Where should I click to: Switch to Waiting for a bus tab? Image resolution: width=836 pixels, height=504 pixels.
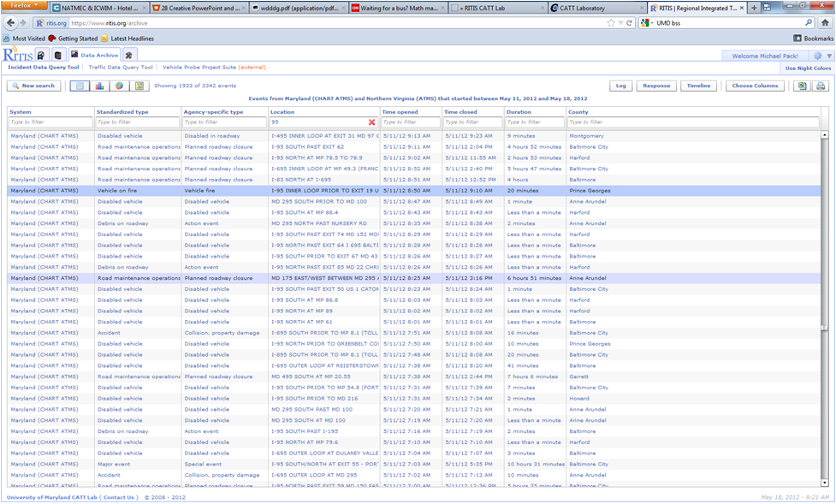click(398, 8)
